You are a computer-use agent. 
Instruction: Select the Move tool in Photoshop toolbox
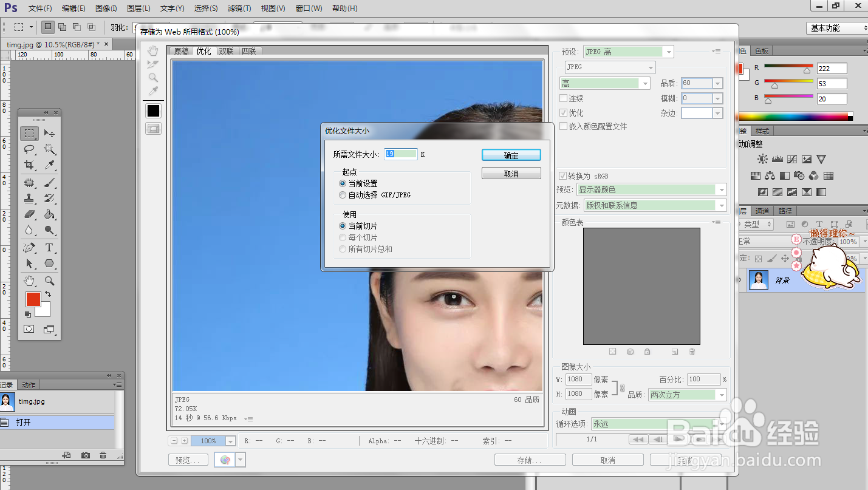49,133
